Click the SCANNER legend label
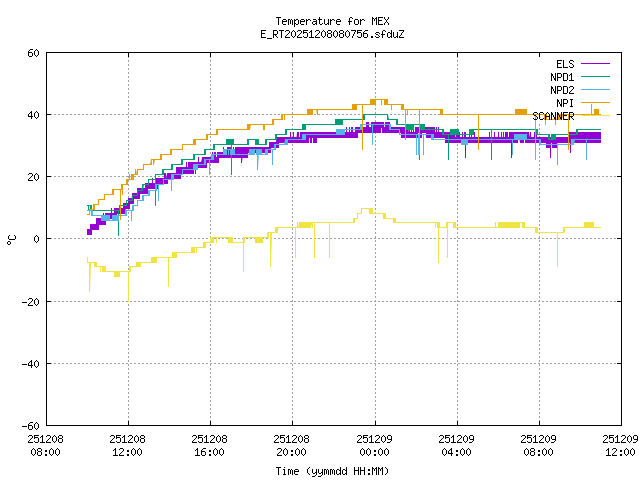 coord(553,116)
